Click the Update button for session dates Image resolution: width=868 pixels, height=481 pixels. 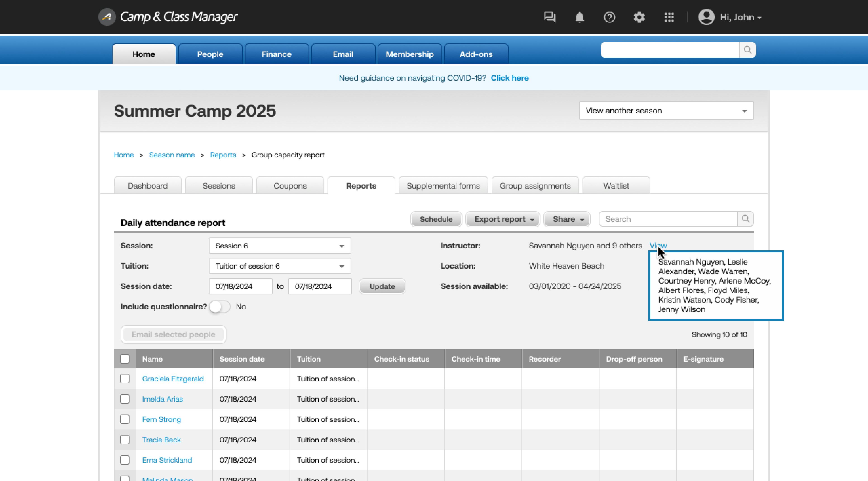pyautogui.click(x=382, y=286)
